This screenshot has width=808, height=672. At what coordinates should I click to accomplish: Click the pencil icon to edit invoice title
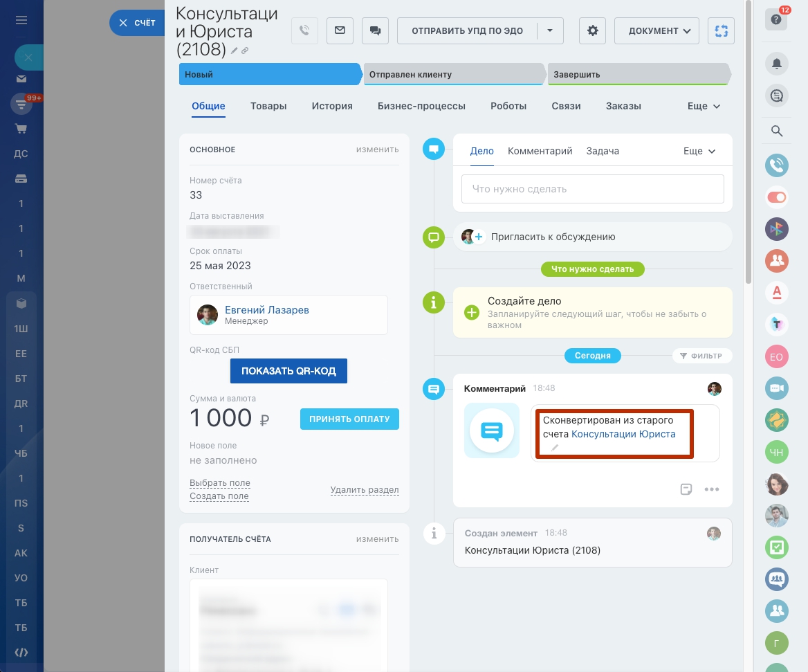(234, 51)
